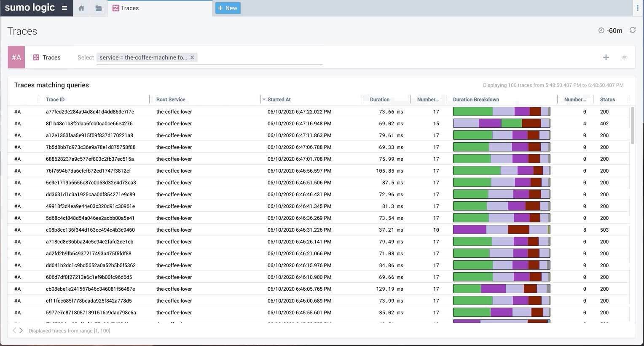Open trace c08b8cc136f344d163cc494c4b3c9460
Image resolution: width=644 pixels, height=346 pixels.
pyautogui.click(x=90, y=230)
